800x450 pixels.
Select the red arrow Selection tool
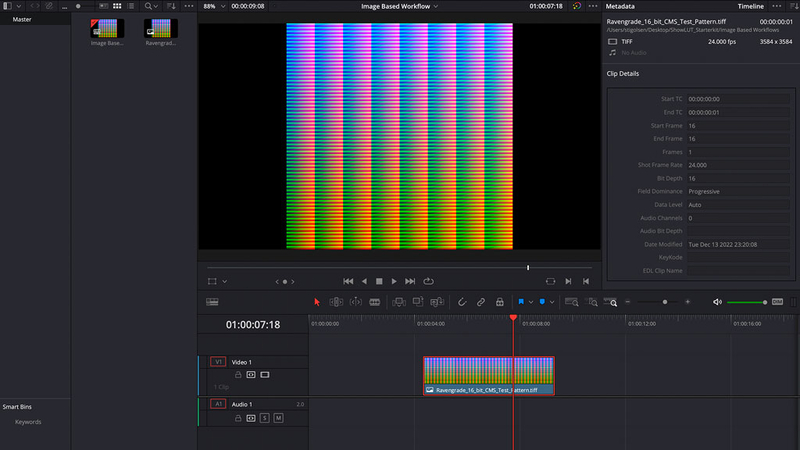point(318,301)
